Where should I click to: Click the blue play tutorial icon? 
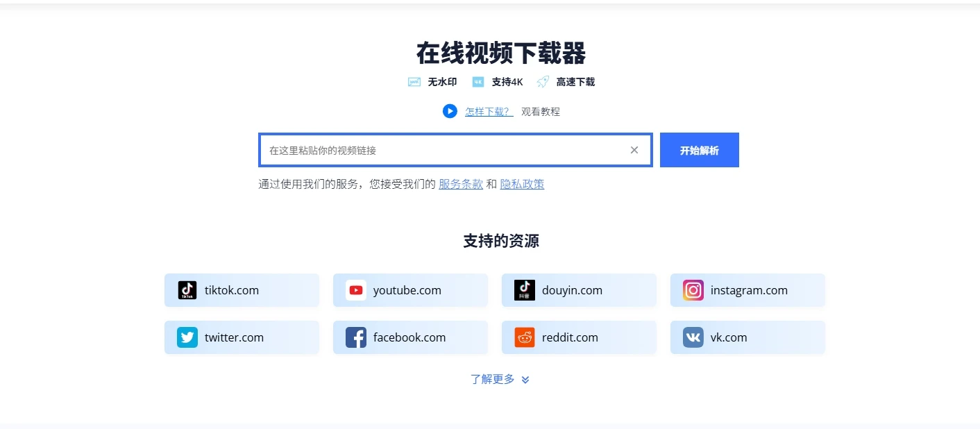coord(450,111)
